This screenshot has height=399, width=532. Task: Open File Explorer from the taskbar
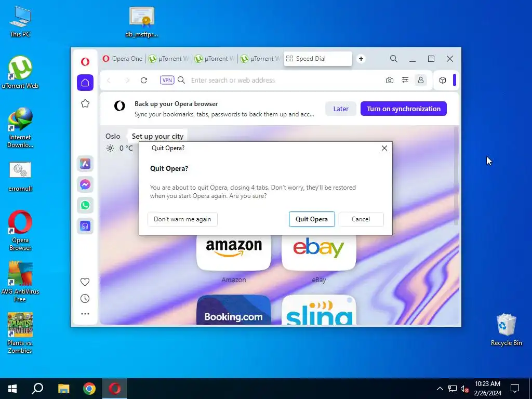pos(63,389)
